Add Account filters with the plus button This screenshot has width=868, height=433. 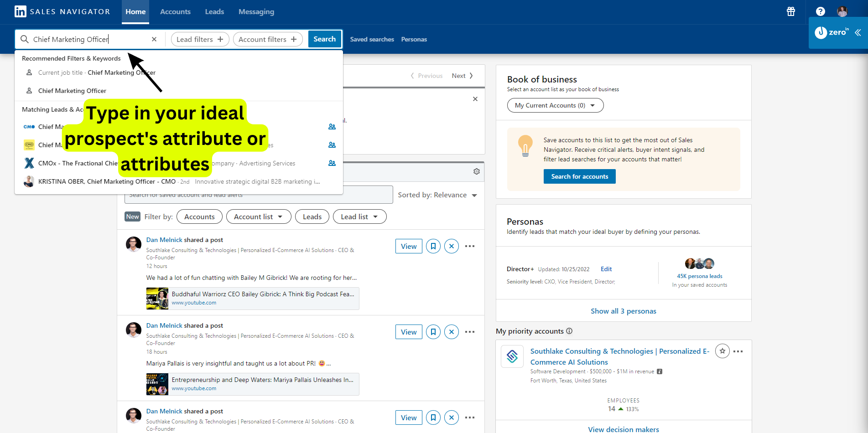point(268,39)
